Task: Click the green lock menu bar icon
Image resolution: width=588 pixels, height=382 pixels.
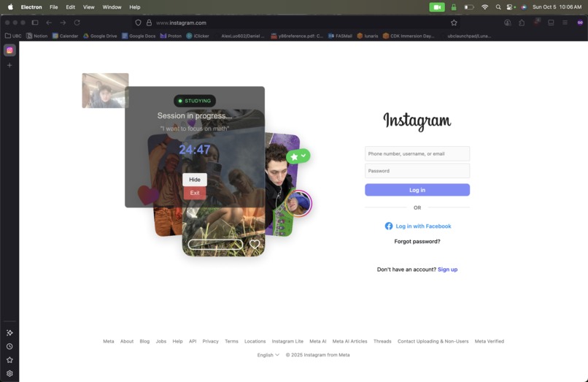Action: click(454, 7)
